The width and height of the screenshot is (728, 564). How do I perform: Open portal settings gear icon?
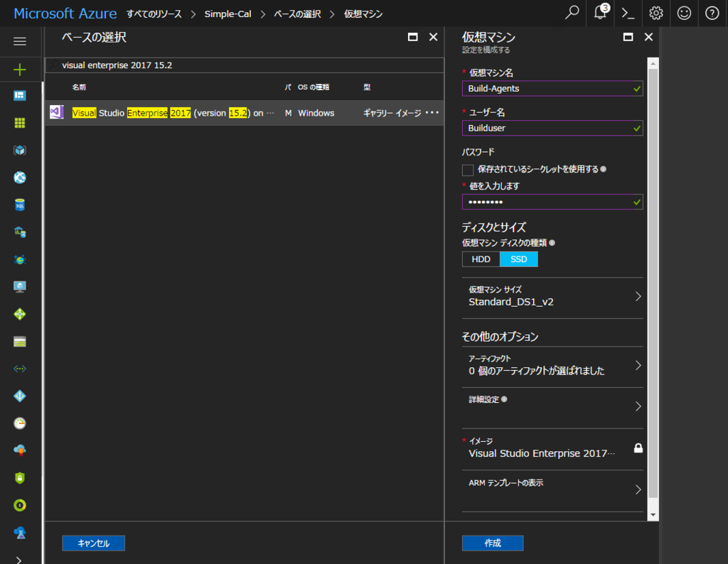click(656, 13)
